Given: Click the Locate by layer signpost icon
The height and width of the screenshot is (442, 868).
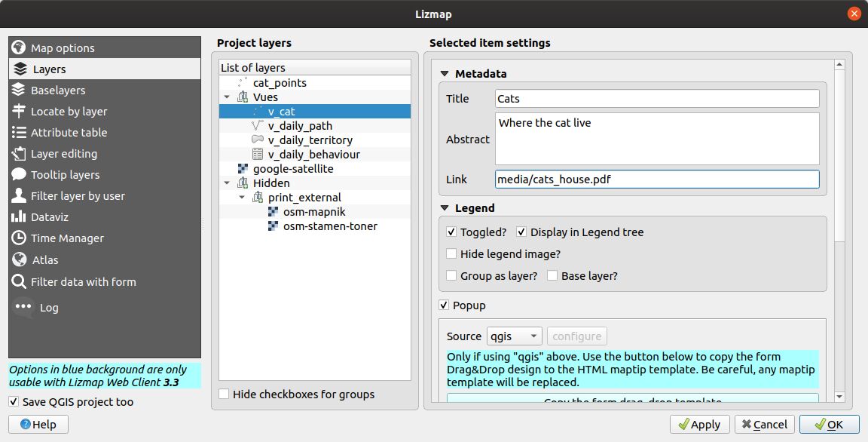Looking at the screenshot, I should point(19,111).
